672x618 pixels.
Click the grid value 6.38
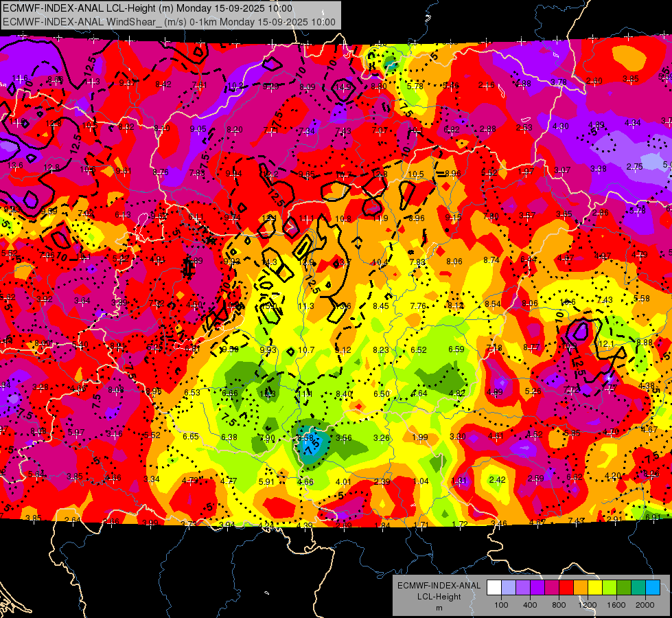point(229,437)
